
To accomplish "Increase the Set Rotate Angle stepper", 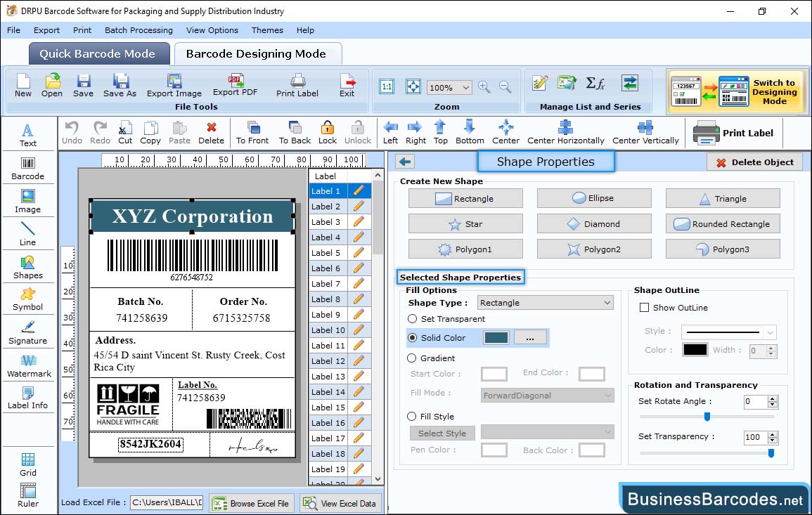I will (773, 398).
